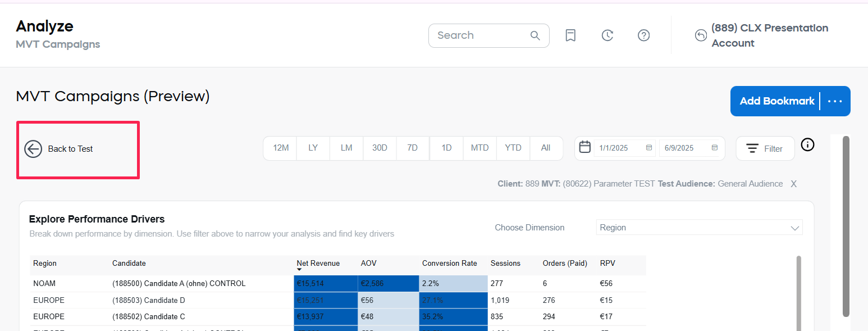This screenshot has width=868, height=331.
Task: Sort by the Orders (Paid) column header
Action: point(565,263)
